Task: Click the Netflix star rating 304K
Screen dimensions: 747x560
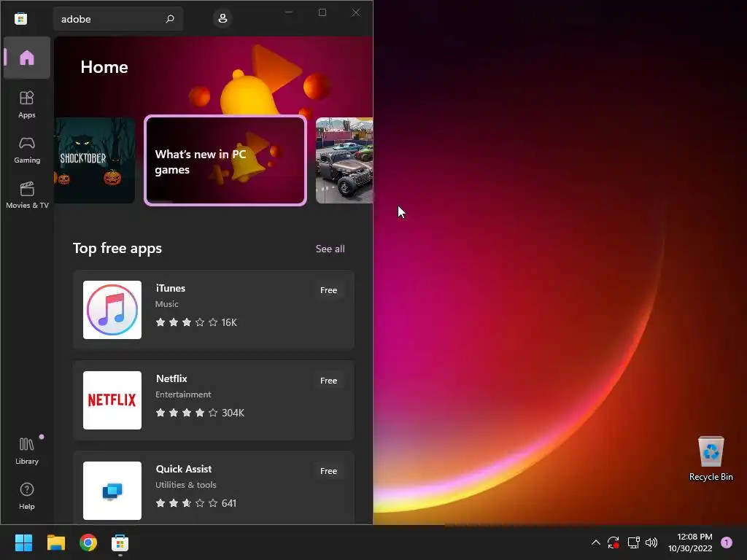Action: (200, 413)
